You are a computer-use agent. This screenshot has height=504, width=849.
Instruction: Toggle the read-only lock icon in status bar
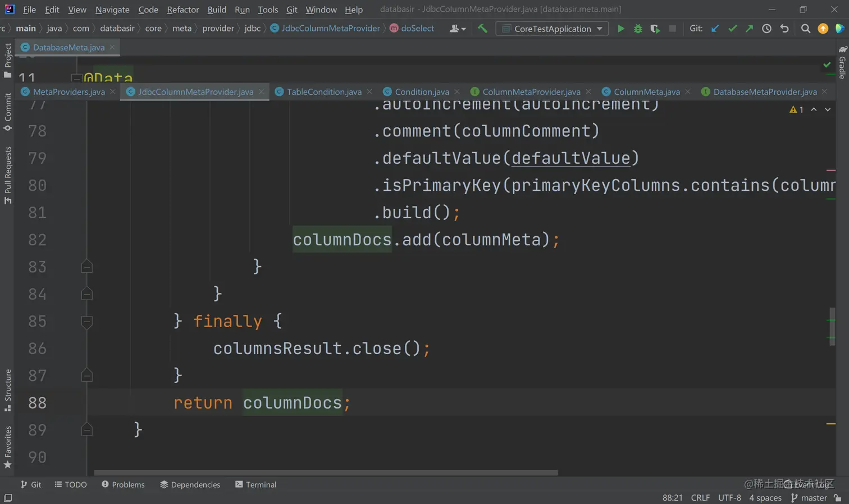click(x=837, y=498)
